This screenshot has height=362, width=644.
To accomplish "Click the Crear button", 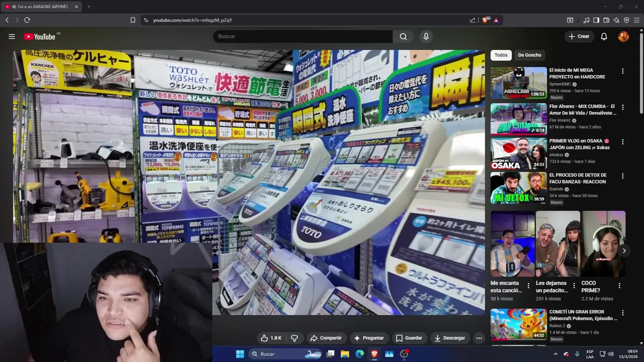I will tap(579, 36).
